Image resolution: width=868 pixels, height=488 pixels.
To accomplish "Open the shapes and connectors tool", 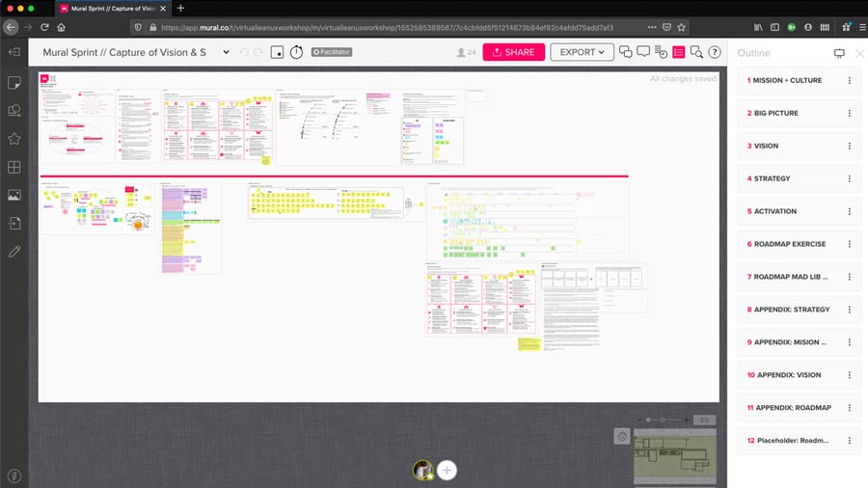I will coord(14,111).
